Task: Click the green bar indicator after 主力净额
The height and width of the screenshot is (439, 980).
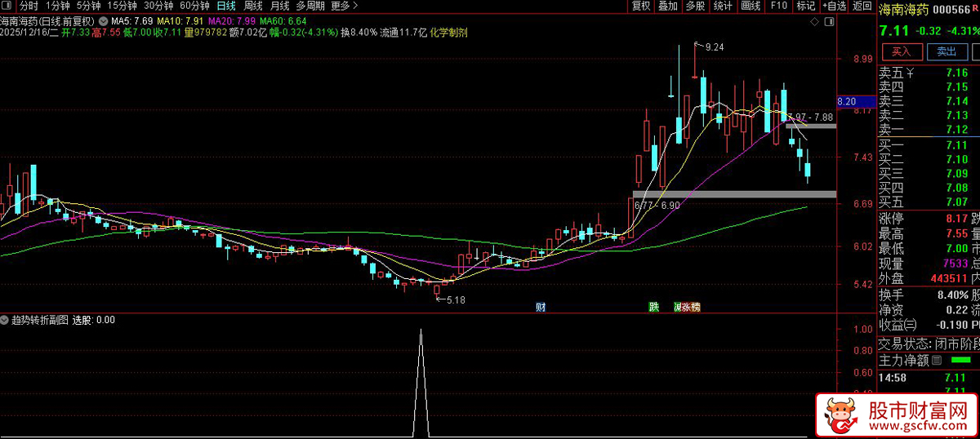Action: pos(962,360)
